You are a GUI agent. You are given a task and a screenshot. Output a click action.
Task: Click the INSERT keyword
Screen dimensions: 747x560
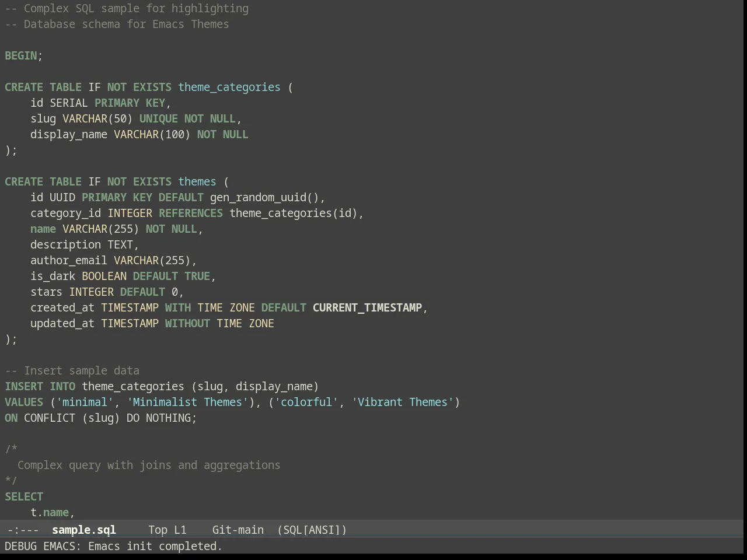pos(24,386)
